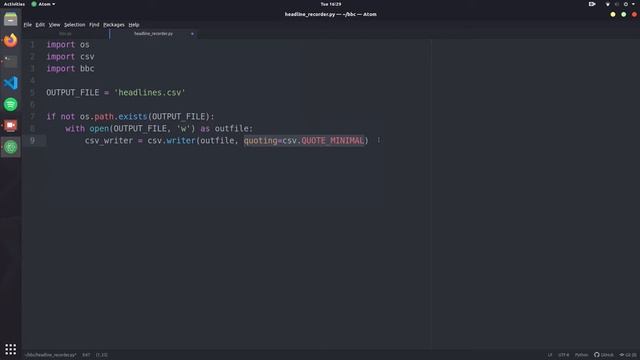Click the green maximize window button
The height and width of the screenshot is (360, 640).
click(x=623, y=14)
